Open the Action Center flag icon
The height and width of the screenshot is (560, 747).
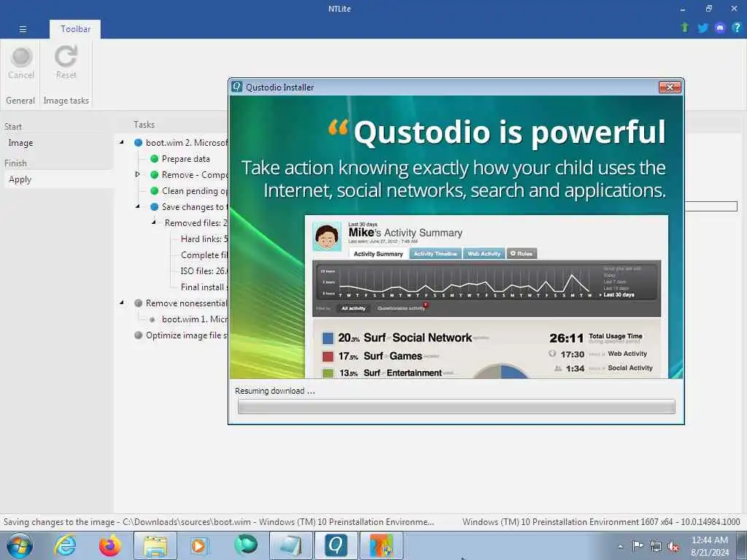(x=638, y=545)
